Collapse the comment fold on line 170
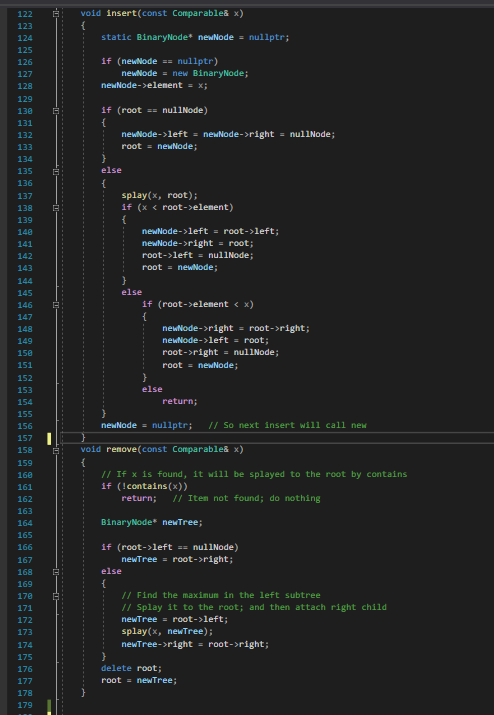 point(56,596)
